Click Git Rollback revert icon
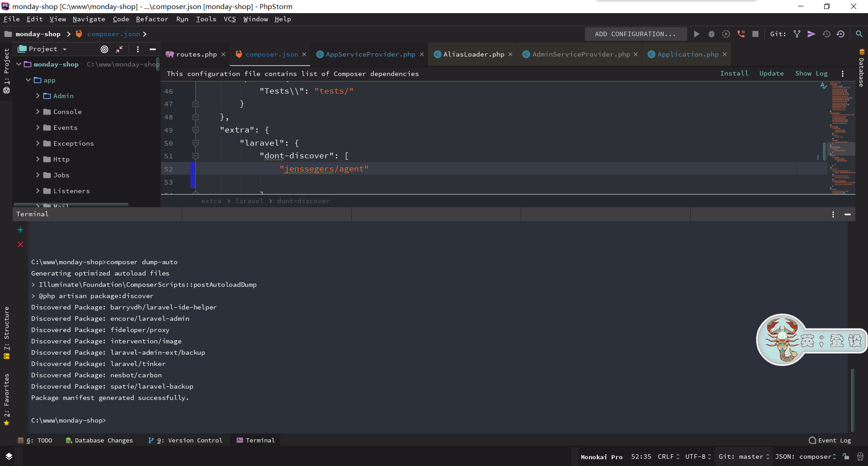This screenshot has width=868, height=466. click(841, 34)
